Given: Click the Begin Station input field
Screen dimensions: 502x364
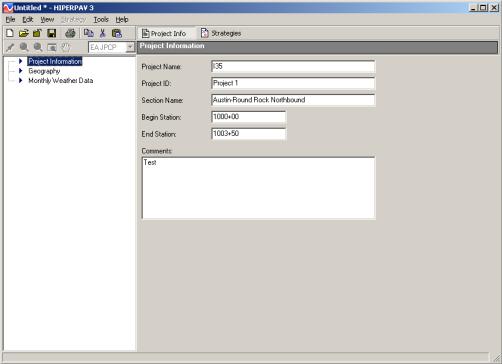Looking at the screenshot, I should click(x=249, y=117).
